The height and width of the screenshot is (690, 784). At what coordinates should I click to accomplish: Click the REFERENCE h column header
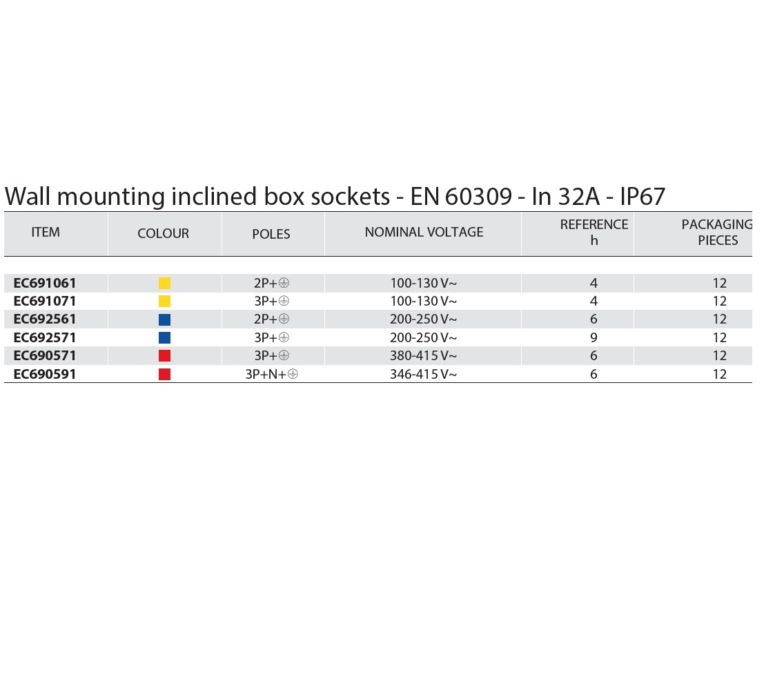pos(594,233)
